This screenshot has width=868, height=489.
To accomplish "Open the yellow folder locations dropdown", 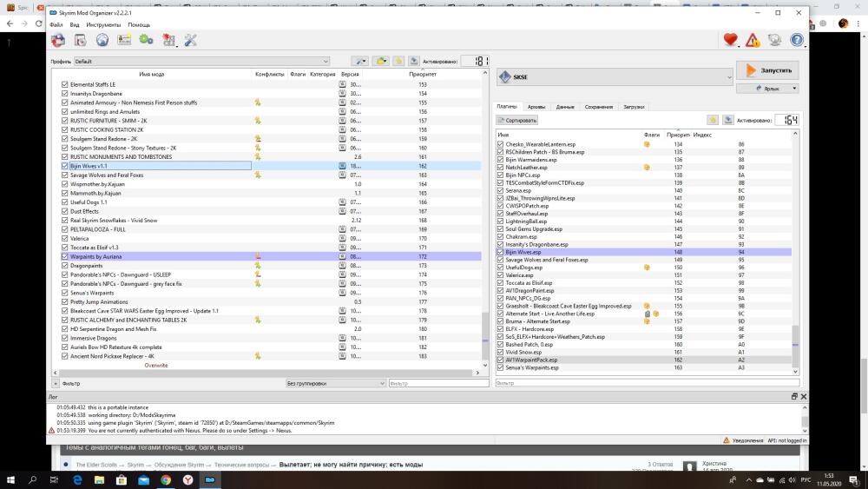I will tap(381, 61).
